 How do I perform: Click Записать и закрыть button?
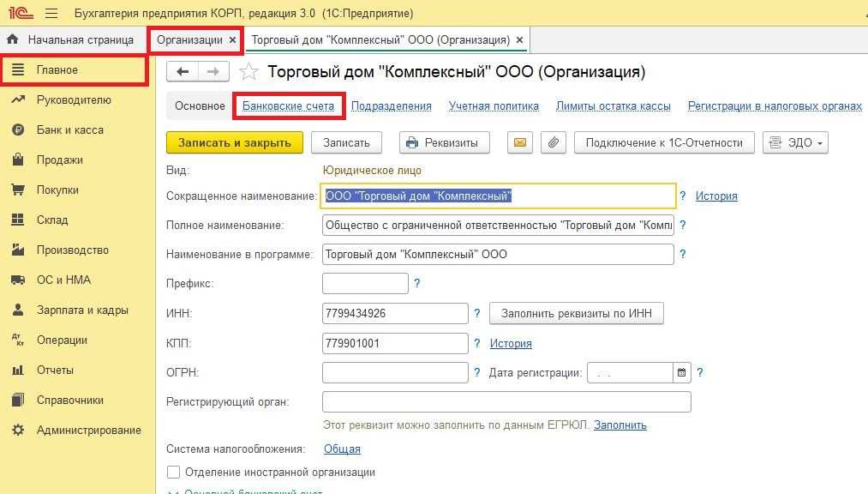pos(235,142)
